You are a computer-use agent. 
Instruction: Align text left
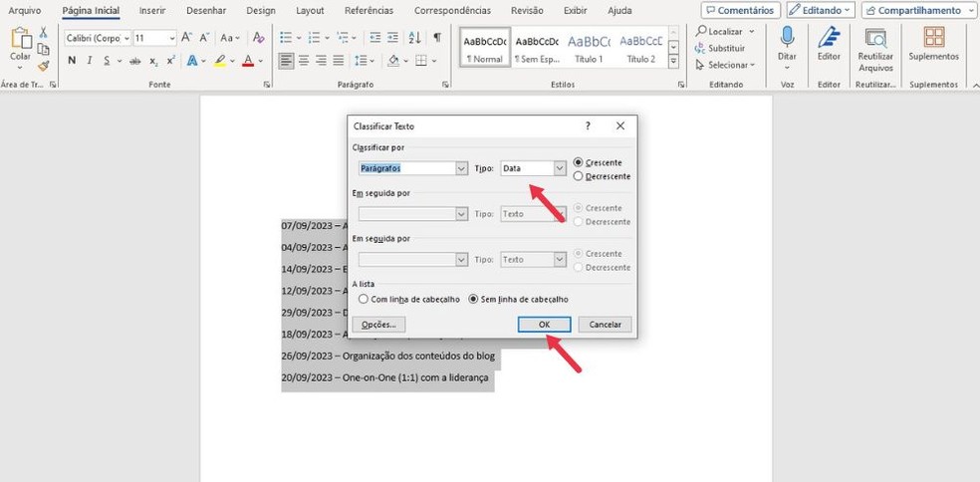[x=286, y=61]
